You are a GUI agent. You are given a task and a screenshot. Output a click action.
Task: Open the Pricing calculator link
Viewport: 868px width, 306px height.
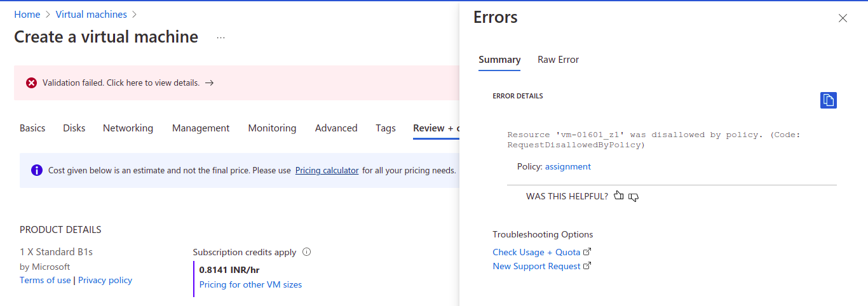coord(327,170)
